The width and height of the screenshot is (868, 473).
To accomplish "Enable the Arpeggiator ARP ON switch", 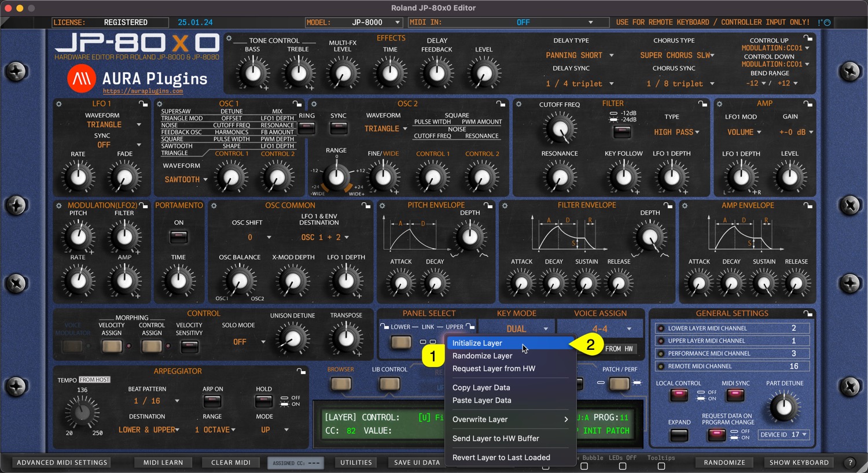I will tap(212, 401).
